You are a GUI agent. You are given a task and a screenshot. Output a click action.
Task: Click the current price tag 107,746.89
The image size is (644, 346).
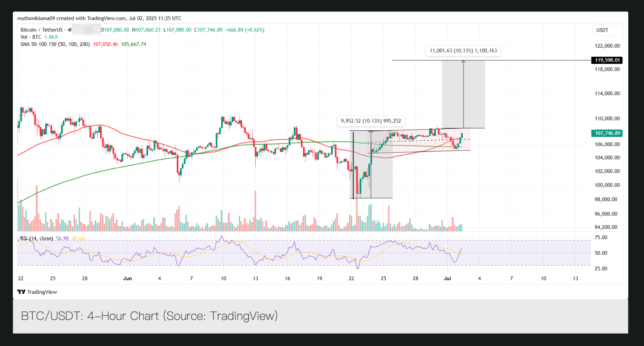tap(608, 133)
